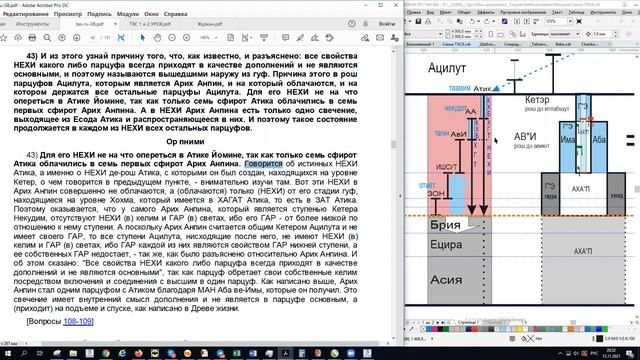Open CorelDRAW zoom level dropdown
This screenshot has width=640, height=360.
click(x=570, y=21)
